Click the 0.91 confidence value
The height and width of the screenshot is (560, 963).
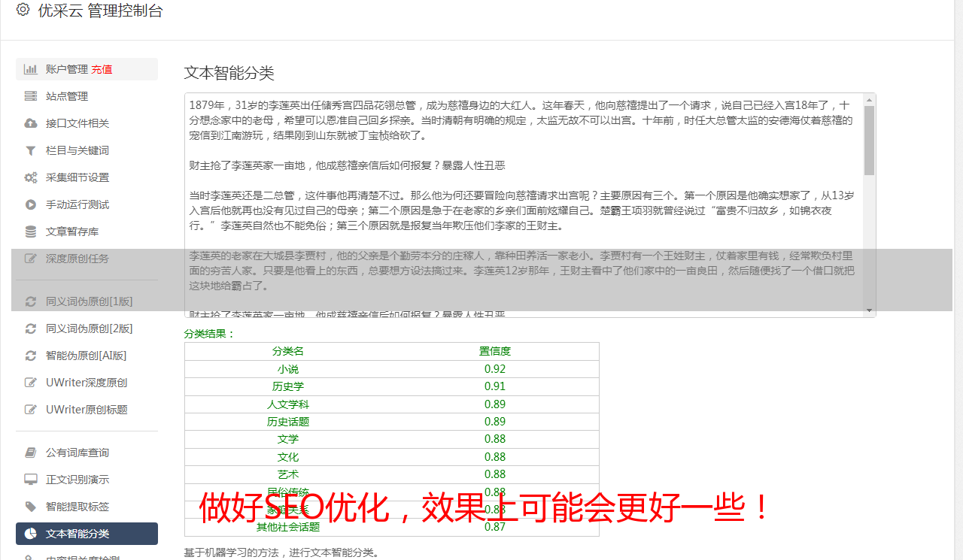pyautogui.click(x=495, y=386)
